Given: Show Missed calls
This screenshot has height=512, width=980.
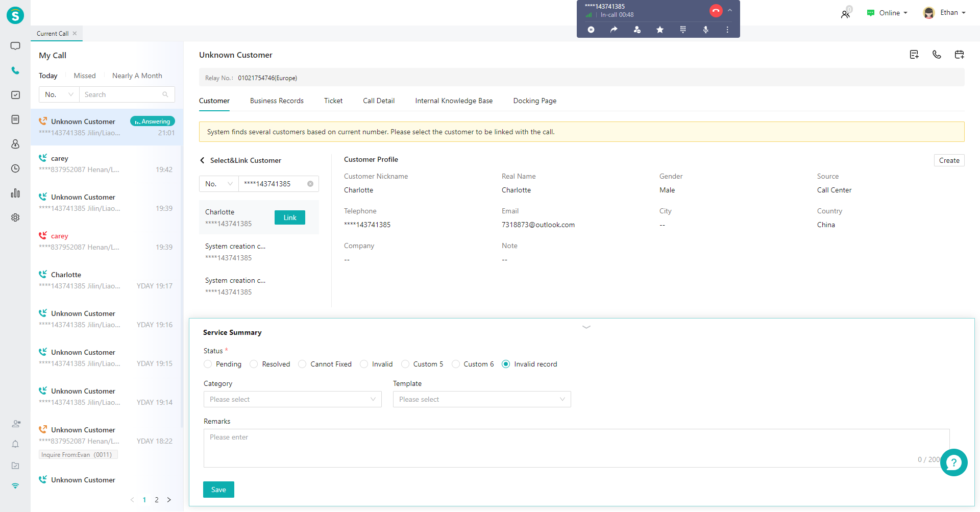Looking at the screenshot, I should (x=85, y=76).
